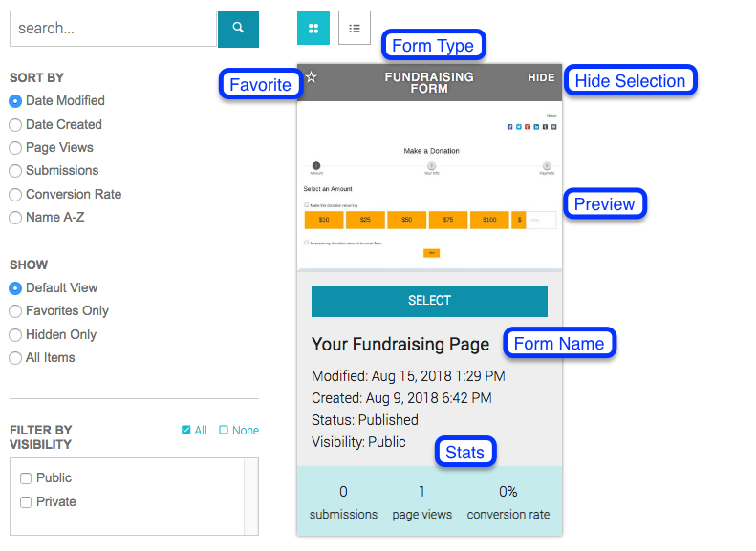
Task: Sort by Name A-Z
Action: (x=15, y=218)
